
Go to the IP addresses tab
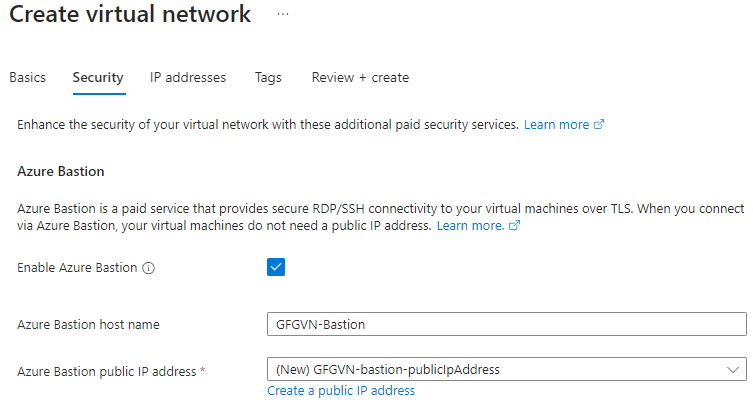[x=188, y=77]
